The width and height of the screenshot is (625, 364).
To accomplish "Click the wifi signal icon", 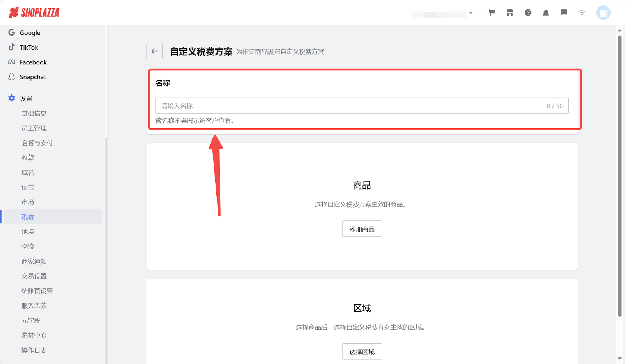I will click(582, 12).
